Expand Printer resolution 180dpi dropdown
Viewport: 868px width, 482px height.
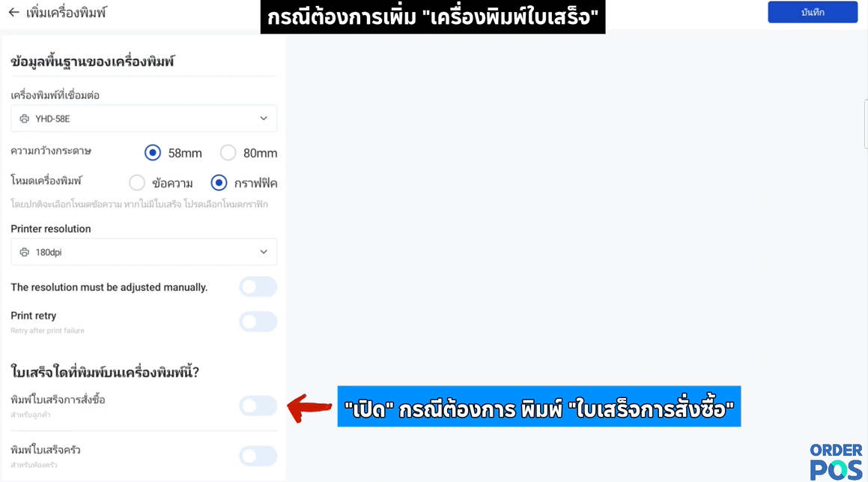tap(144, 252)
